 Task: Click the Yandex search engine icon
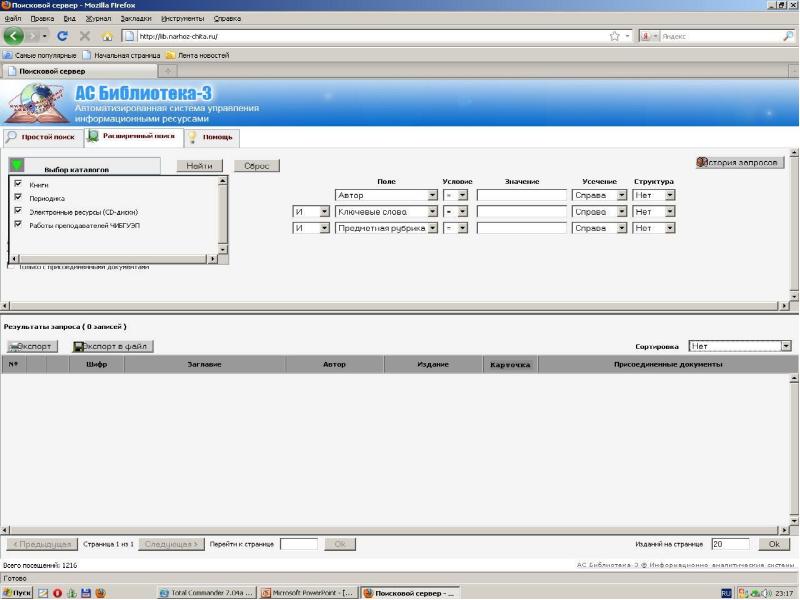tap(645, 36)
